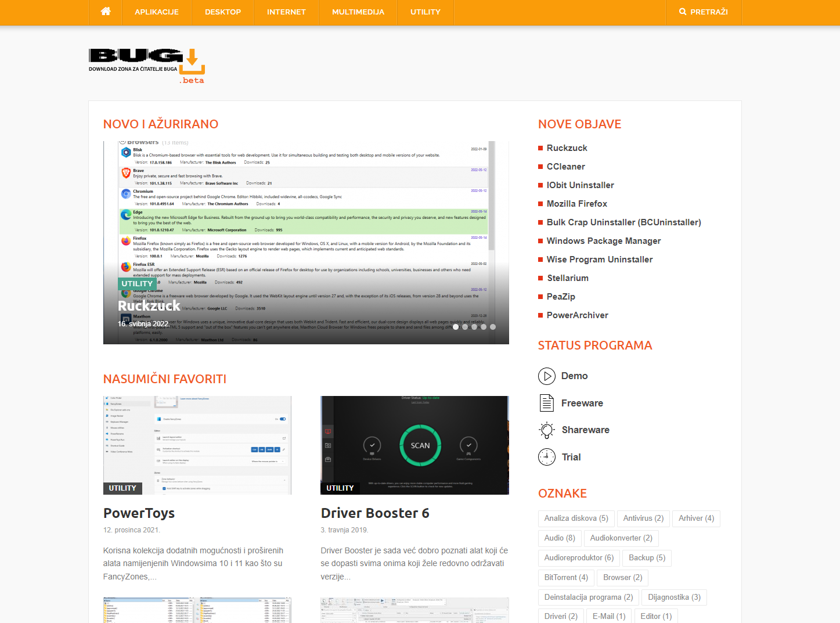Select the Analiza diskova (5) tag
The width and height of the screenshot is (840, 623).
tap(576, 518)
